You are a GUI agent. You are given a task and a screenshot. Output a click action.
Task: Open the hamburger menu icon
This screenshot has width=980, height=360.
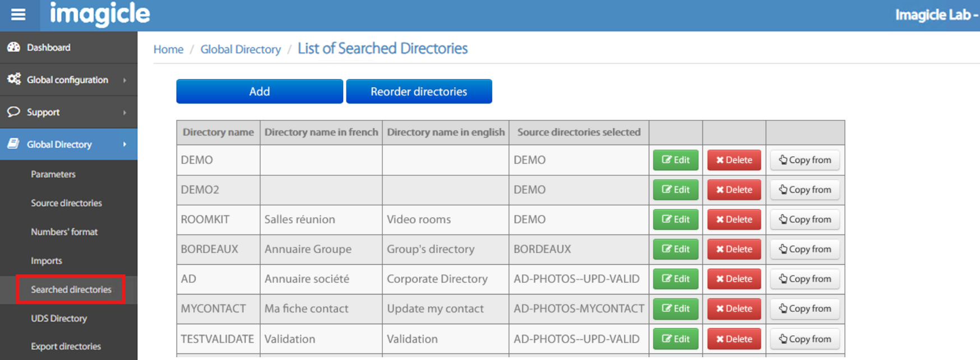click(x=19, y=15)
